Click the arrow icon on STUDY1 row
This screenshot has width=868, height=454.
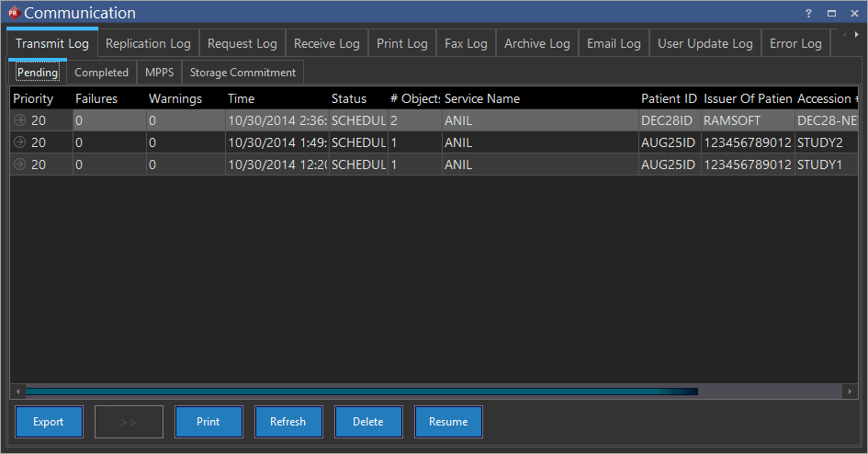(19, 165)
